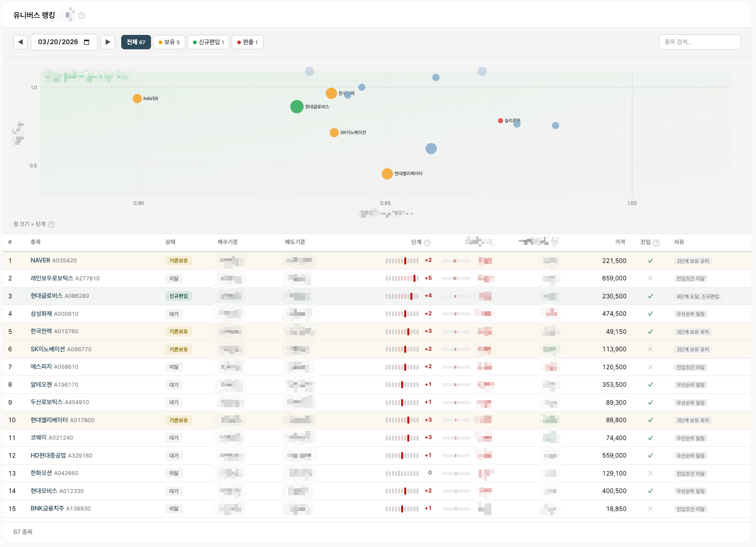Screen dimensions: 756x547
Task: Click the 진입 check mark in 코웨이 row
Action: (650, 438)
